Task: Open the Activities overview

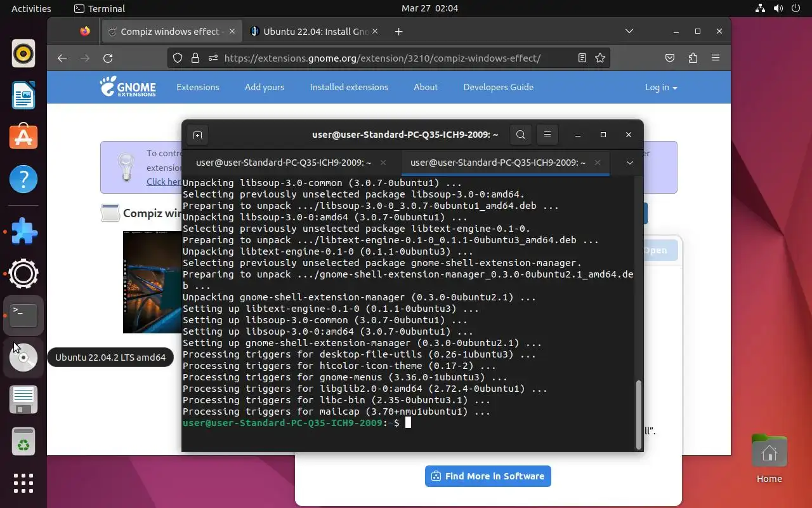Action: [x=31, y=8]
